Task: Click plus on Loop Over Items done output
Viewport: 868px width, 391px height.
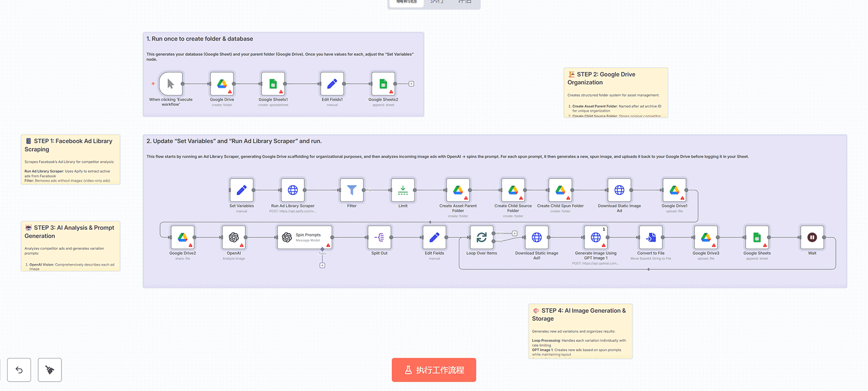Action: click(515, 233)
